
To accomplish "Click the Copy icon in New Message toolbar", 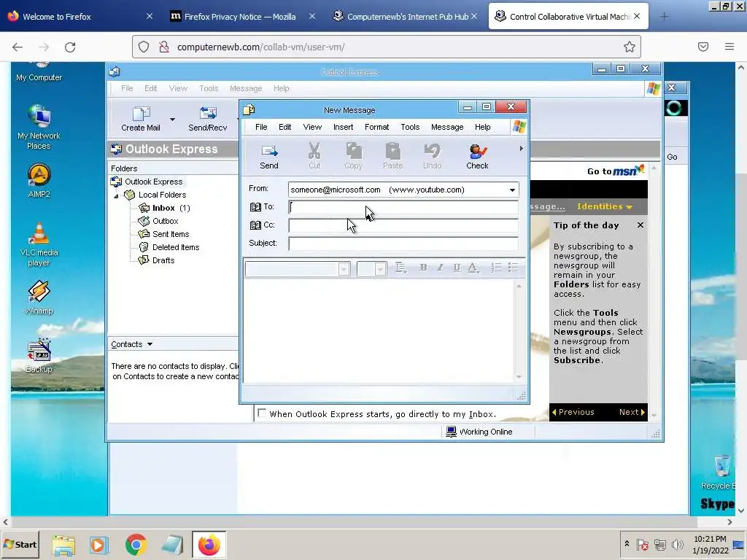I will [x=354, y=157].
